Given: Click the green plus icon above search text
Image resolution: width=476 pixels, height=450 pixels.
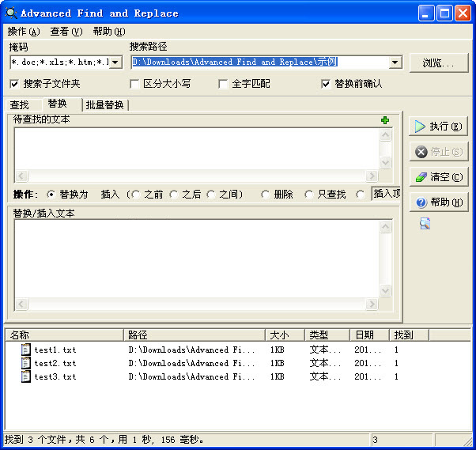Looking at the screenshot, I should 385,120.
